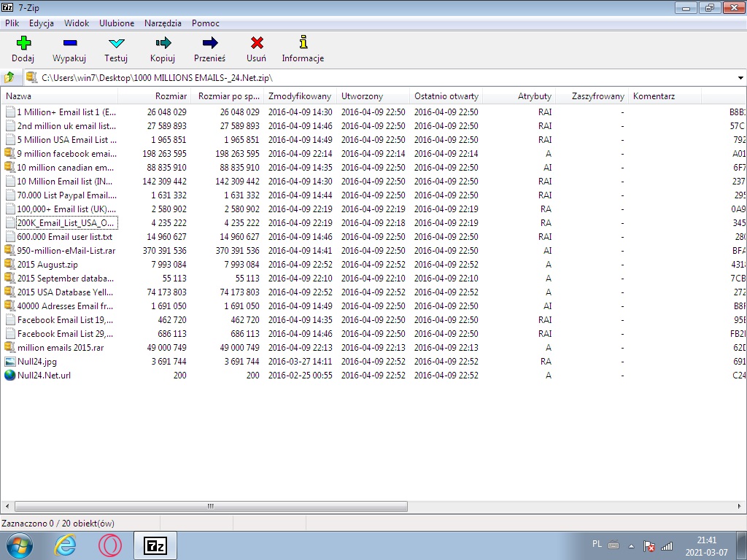This screenshot has height=560, width=747.
Task: Sort by Atrybuty column header
Action: point(519,96)
